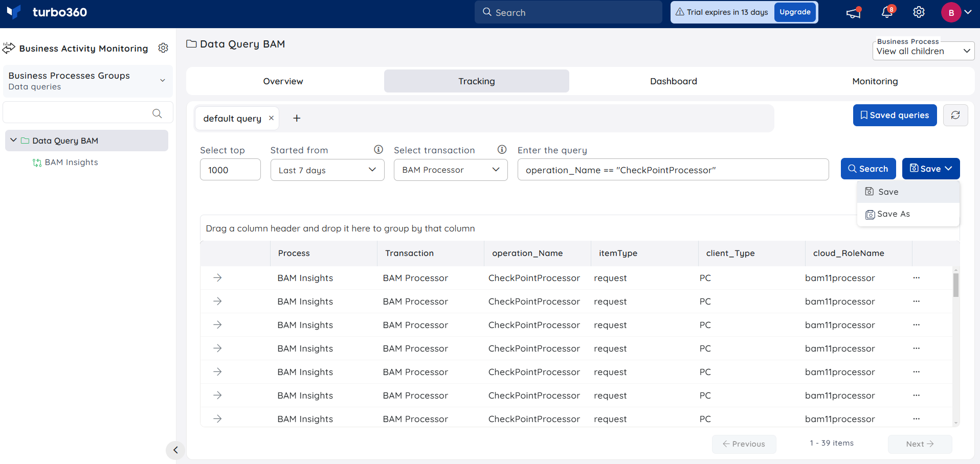Click the refresh icon button

[955, 115]
